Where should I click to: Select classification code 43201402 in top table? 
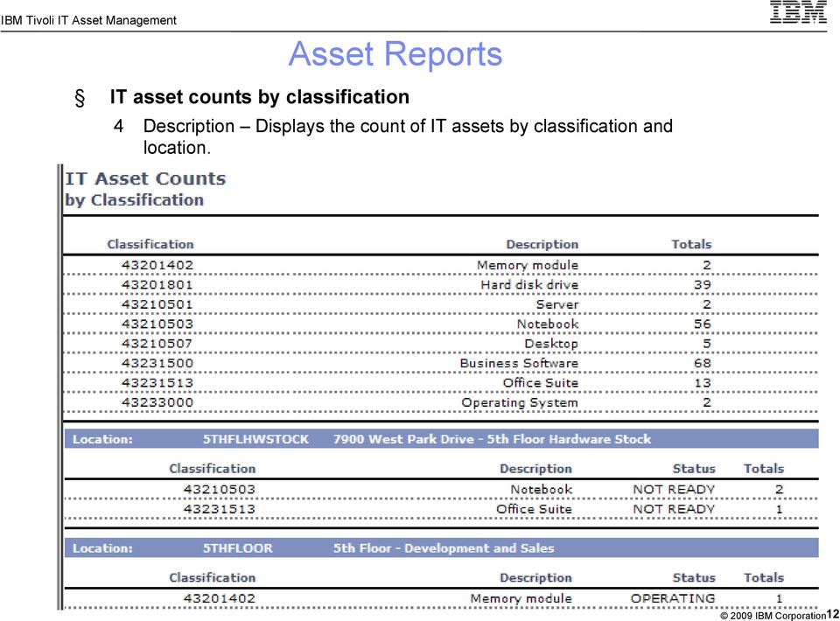(x=157, y=265)
